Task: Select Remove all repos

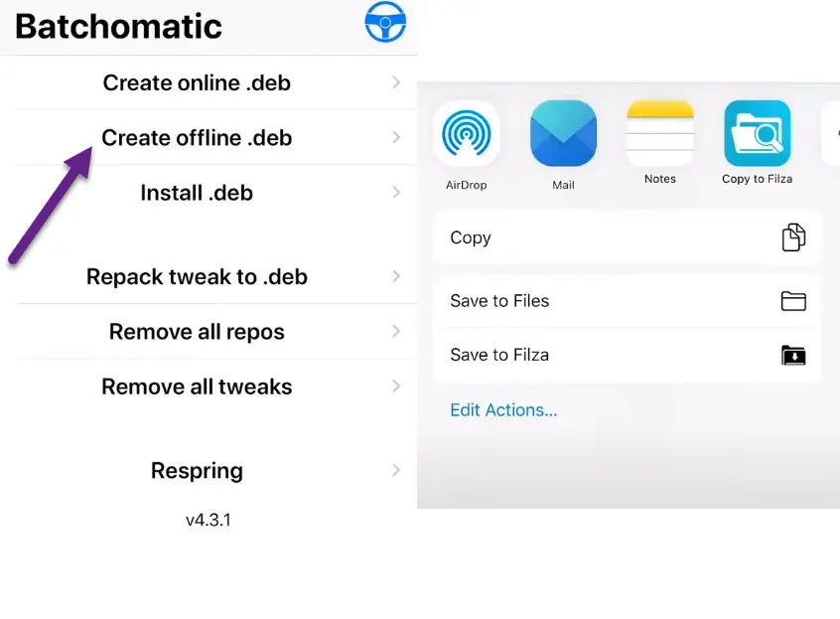Action: pos(209,331)
